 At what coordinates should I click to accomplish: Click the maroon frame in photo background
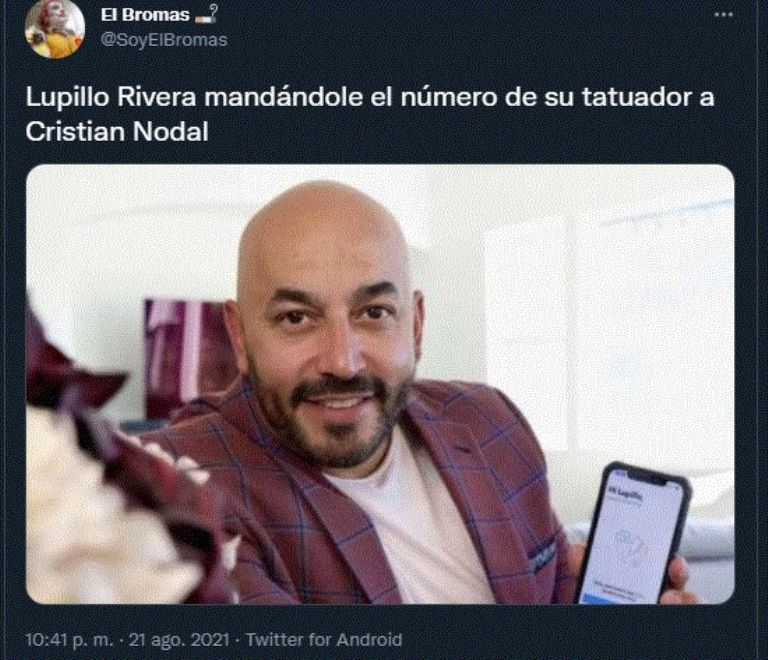click(189, 357)
